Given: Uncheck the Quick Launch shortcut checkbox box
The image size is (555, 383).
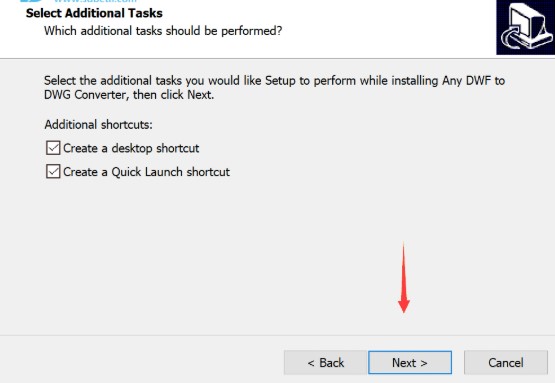Looking at the screenshot, I should click(x=53, y=172).
